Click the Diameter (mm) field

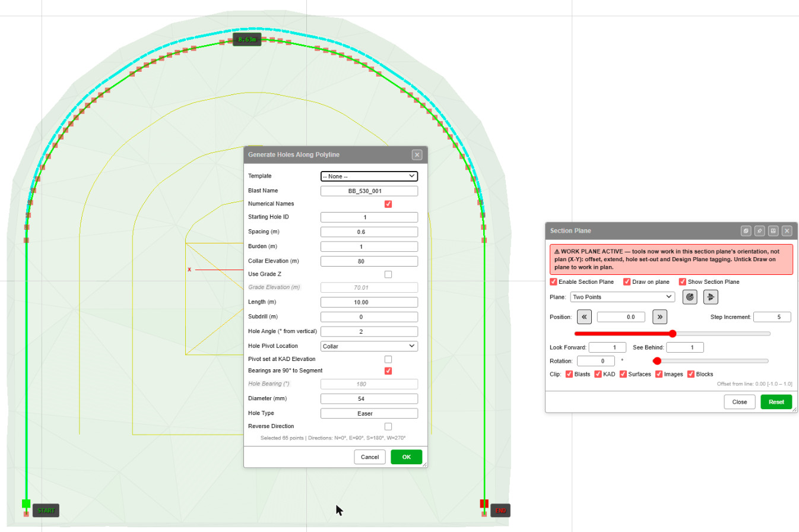pyautogui.click(x=369, y=398)
